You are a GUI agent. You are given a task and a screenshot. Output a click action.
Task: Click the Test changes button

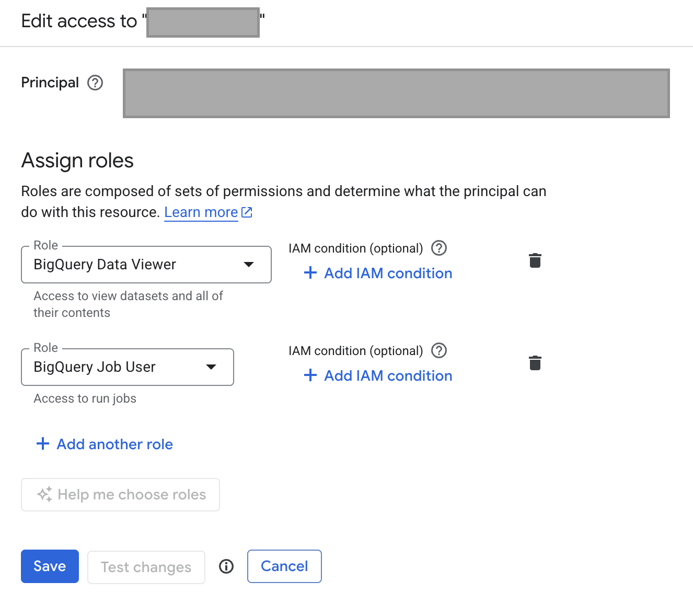coord(146,567)
